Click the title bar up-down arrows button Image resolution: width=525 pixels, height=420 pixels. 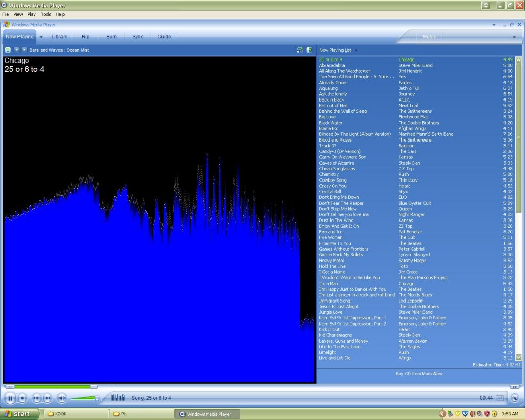point(486,5)
